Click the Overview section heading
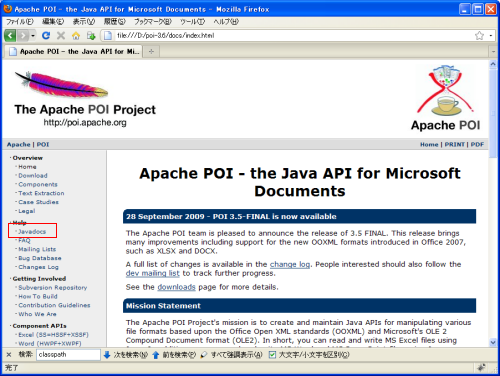Viewport: 500px width, 376px height. [28, 158]
